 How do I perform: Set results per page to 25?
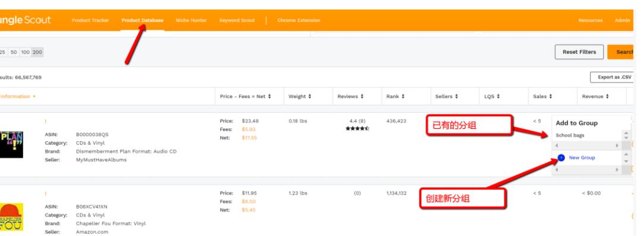click(x=3, y=52)
